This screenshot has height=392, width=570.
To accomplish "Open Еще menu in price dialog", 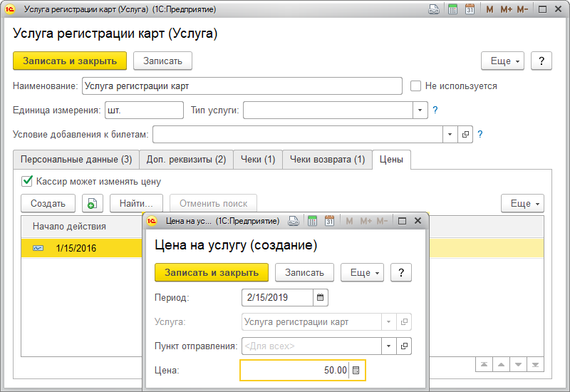I will [x=362, y=272].
